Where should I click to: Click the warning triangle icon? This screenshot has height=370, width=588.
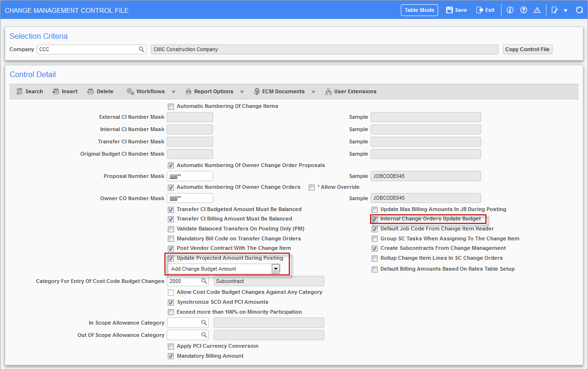(537, 9)
